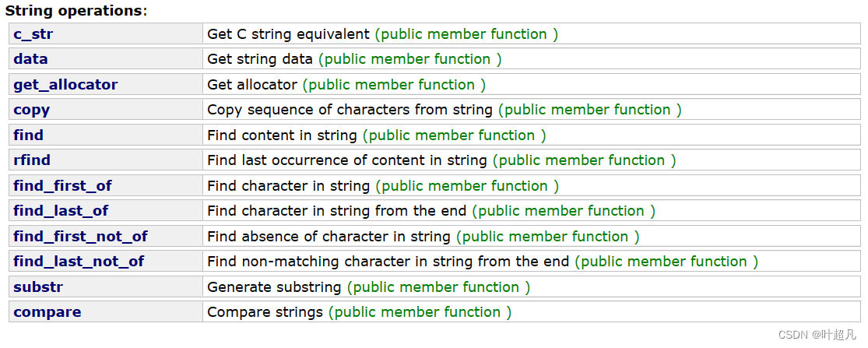Open find_first_not_of documentation link
868x348 pixels.
(80, 237)
